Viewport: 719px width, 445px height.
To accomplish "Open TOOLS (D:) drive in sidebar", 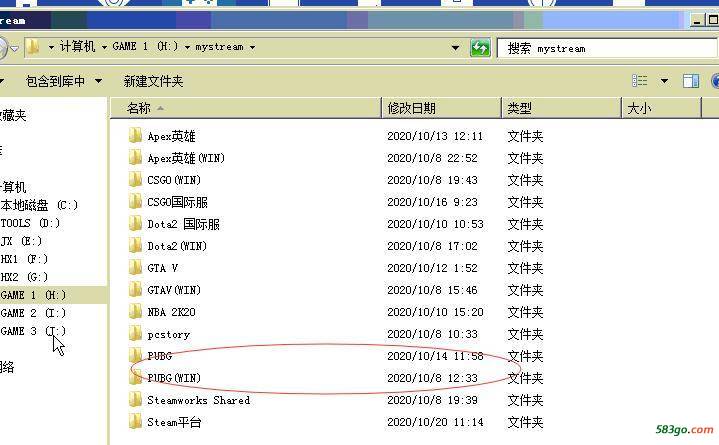I will point(30,223).
